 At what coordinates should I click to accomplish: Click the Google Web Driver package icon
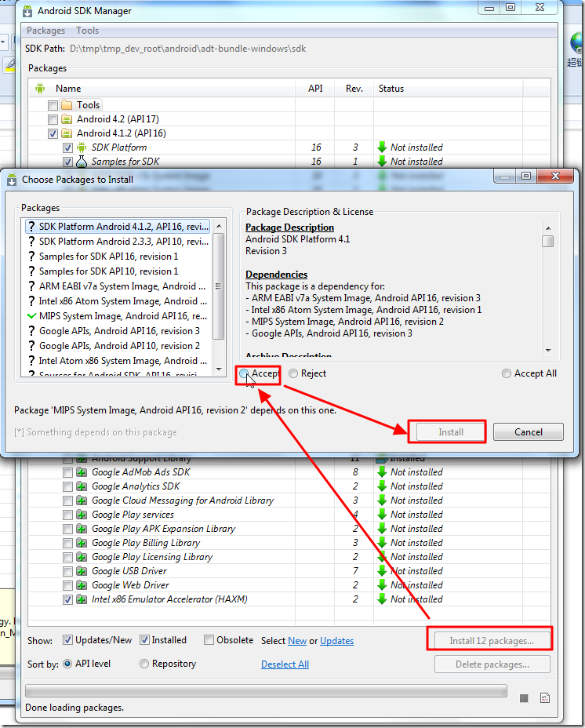click(x=82, y=585)
